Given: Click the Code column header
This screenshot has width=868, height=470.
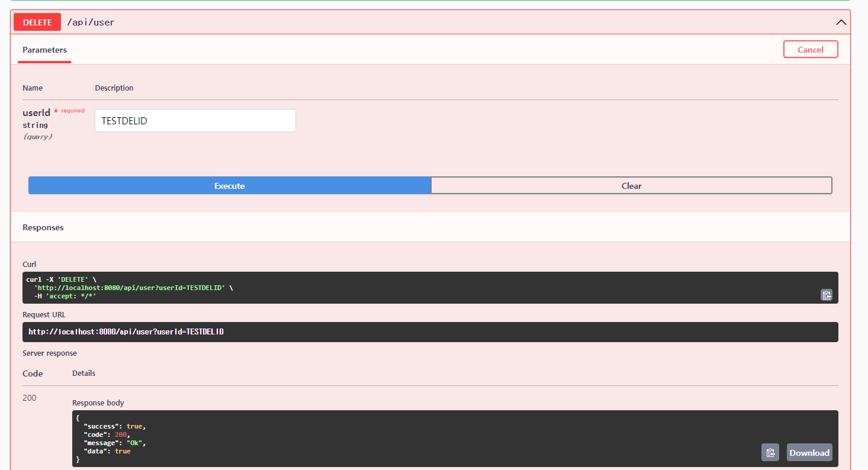Looking at the screenshot, I should (33, 374).
